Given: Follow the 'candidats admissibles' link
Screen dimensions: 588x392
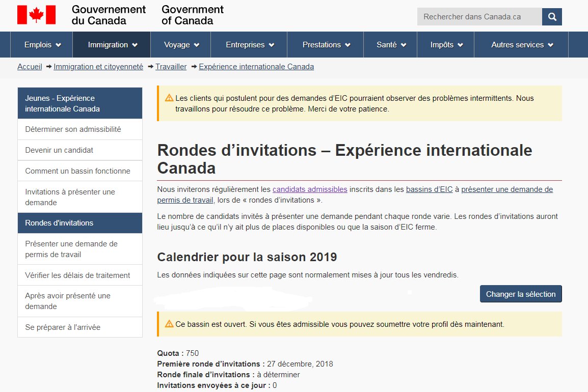Looking at the screenshot, I should [x=310, y=189].
